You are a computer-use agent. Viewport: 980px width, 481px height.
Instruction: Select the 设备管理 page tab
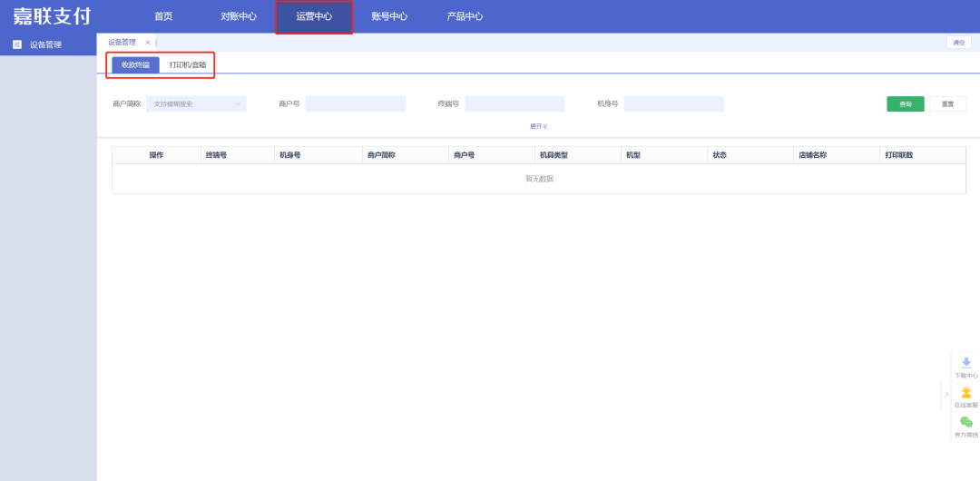122,43
